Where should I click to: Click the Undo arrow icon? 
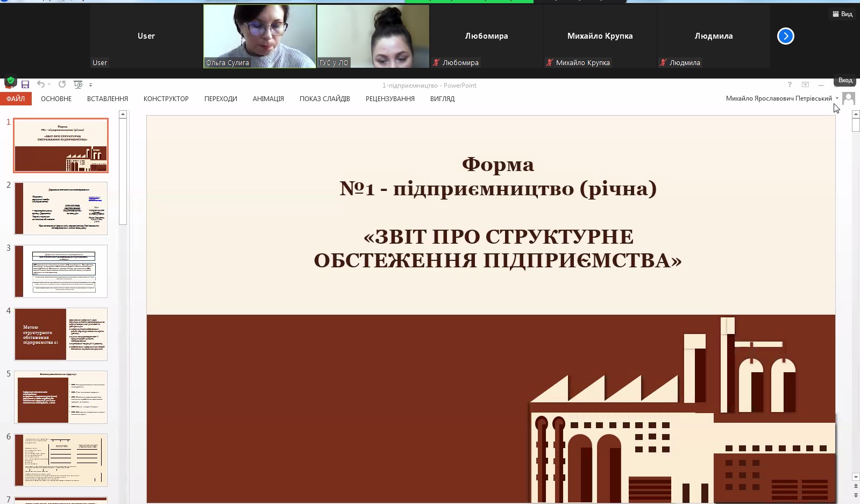tap(41, 84)
